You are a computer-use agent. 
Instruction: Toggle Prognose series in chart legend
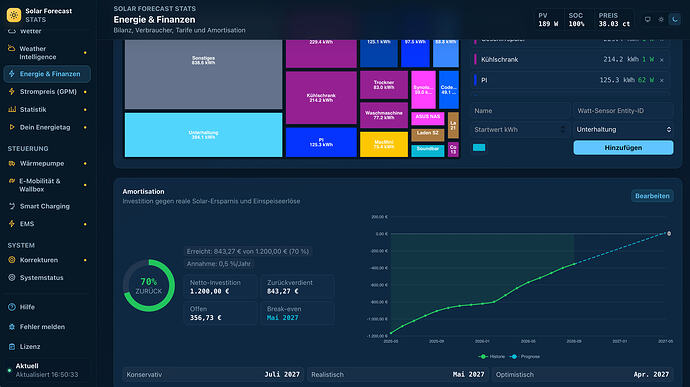525,357
